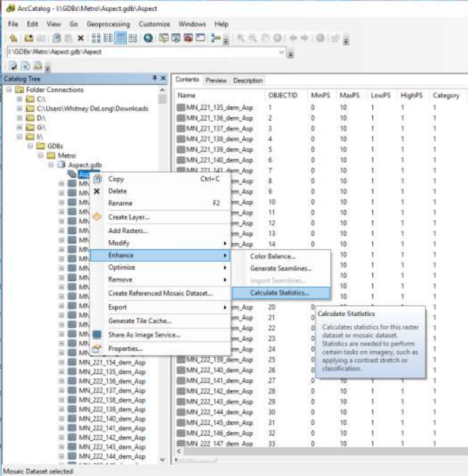Select Create Referenced Mosaic Dataset...
Viewport: 468px width, 476px height.
(160, 293)
